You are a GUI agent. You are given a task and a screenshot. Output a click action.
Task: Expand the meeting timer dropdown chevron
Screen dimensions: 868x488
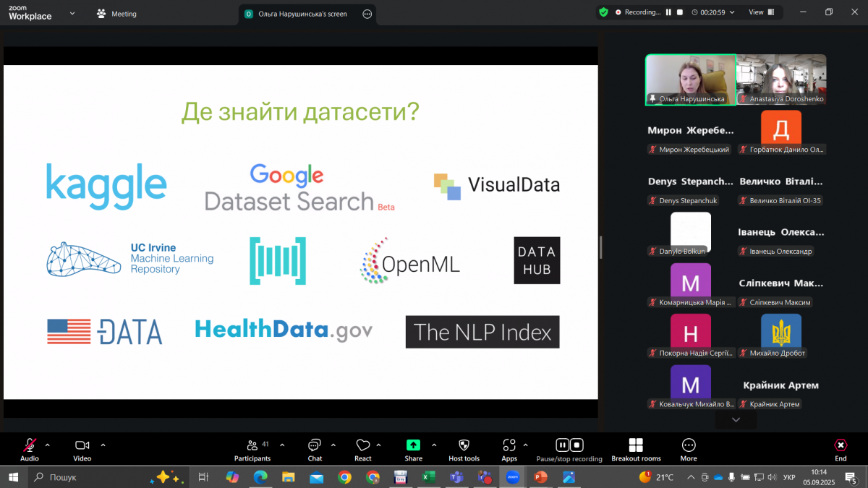[x=732, y=12]
